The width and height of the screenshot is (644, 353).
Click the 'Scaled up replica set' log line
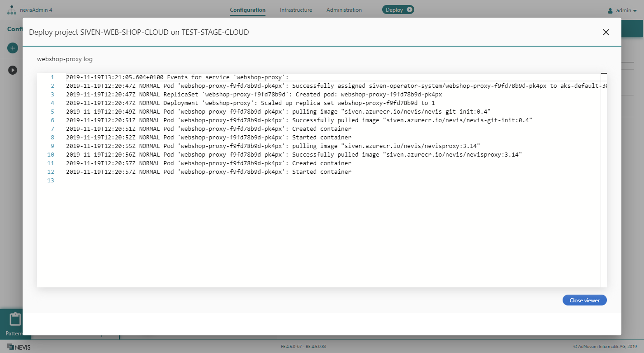[250, 103]
